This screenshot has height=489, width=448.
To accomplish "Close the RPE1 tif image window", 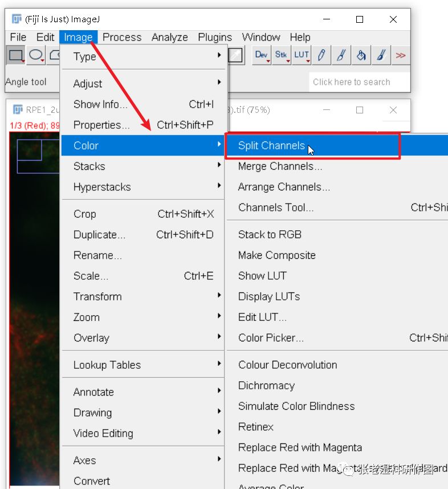I will click(x=393, y=110).
